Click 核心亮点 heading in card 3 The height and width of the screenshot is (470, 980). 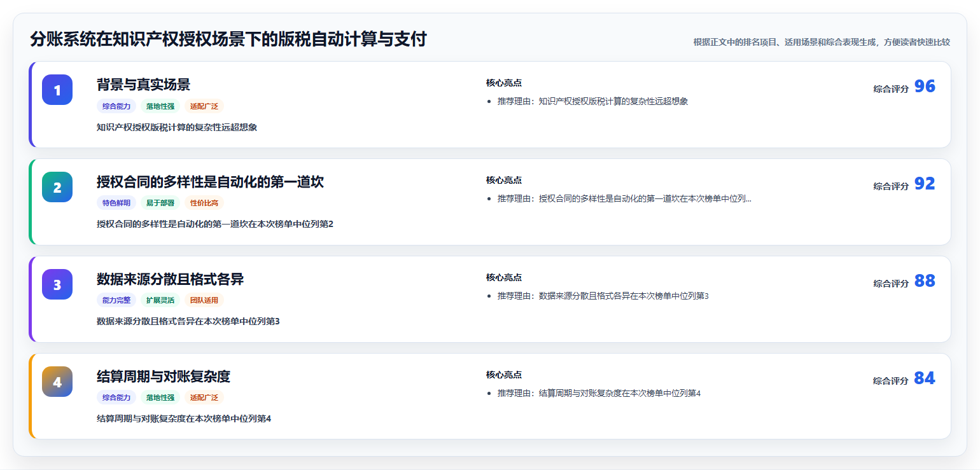(x=504, y=277)
